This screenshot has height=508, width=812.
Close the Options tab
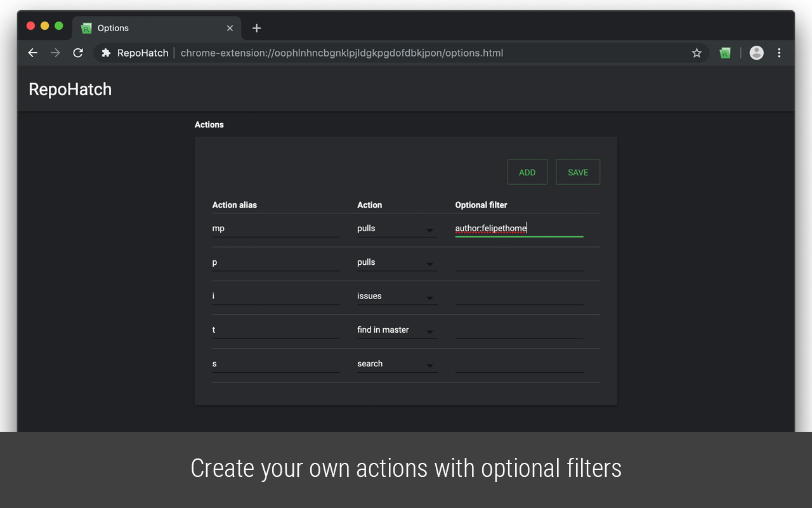pyautogui.click(x=230, y=28)
